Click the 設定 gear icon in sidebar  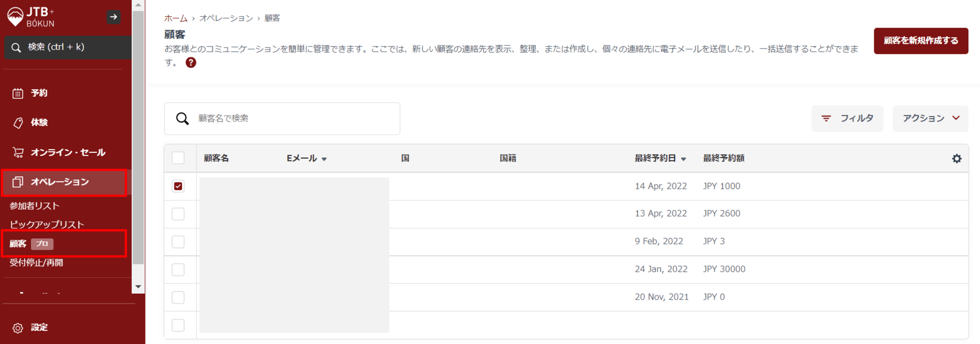[x=18, y=328]
